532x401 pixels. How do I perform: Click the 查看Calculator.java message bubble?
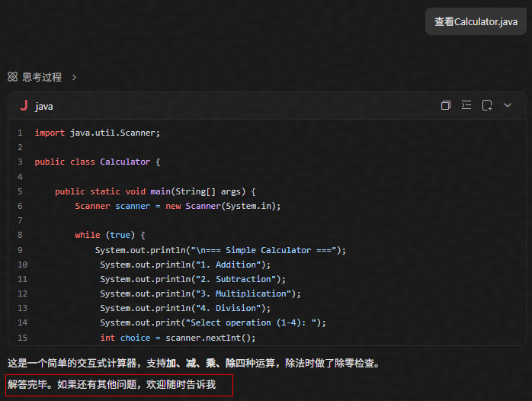pos(476,21)
